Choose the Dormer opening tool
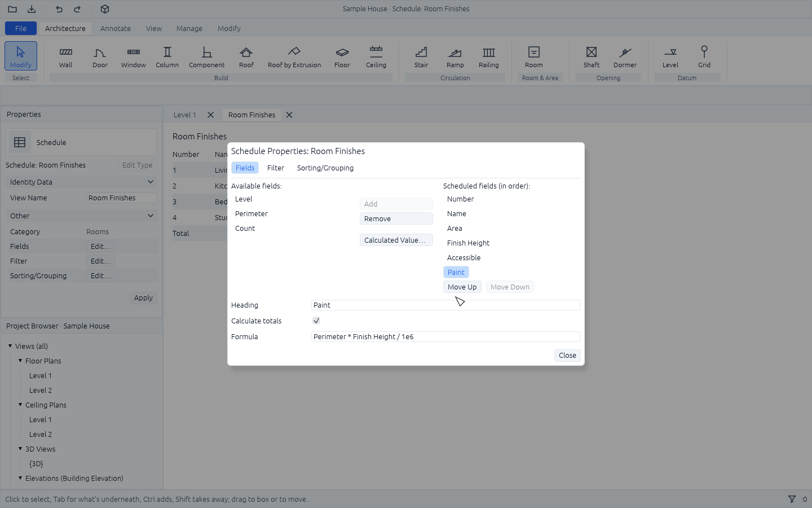 tap(625, 56)
